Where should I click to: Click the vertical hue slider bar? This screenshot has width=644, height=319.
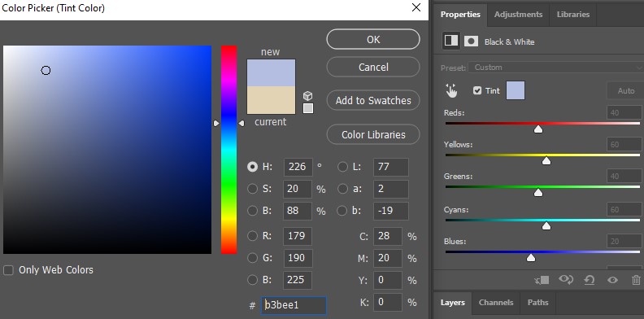(228, 150)
